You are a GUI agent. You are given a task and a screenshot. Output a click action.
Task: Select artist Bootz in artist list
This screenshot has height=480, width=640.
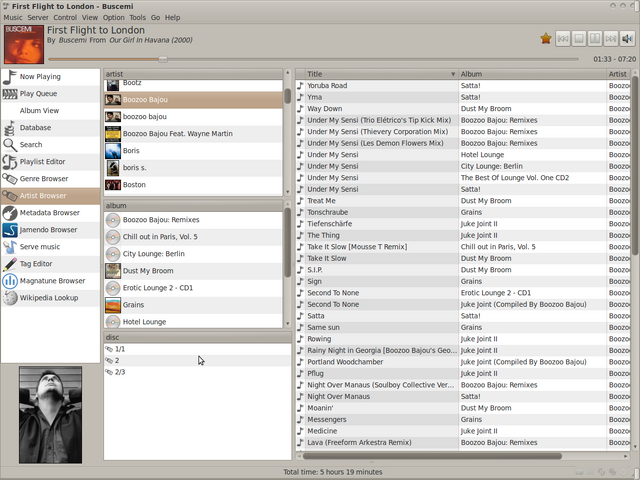(x=193, y=84)
